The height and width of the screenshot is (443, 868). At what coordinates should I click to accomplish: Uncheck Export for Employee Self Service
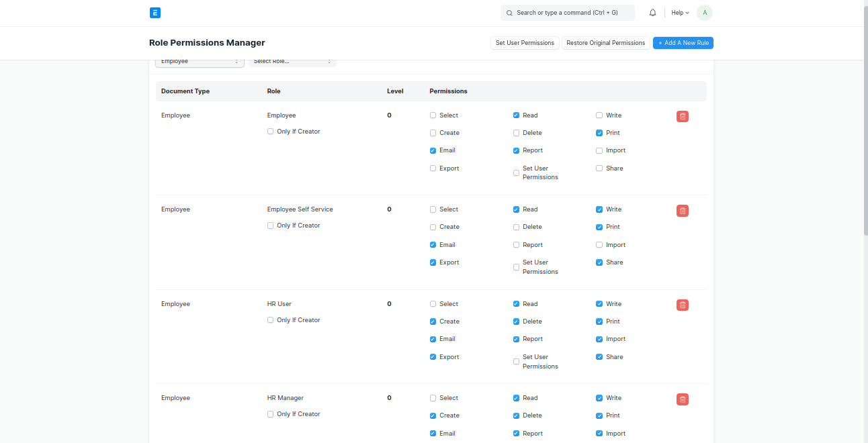coord(433,262)
